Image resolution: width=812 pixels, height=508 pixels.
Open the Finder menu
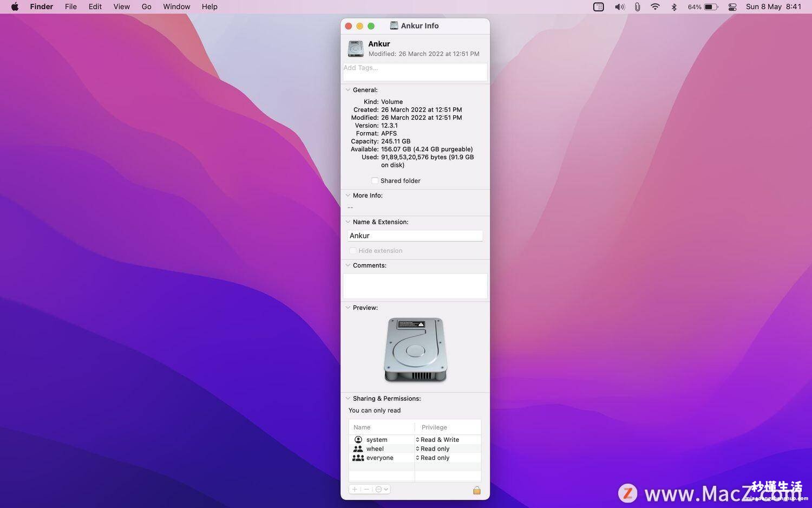coord(41,6)
